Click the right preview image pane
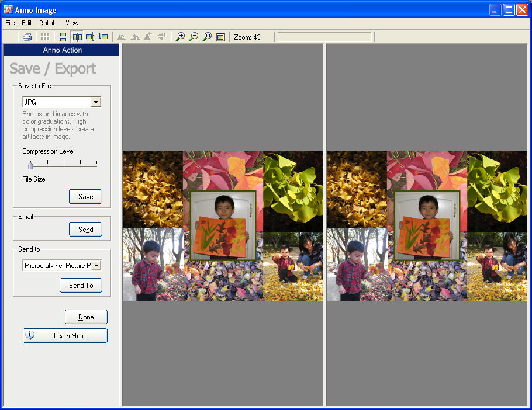 coord(427,225)
